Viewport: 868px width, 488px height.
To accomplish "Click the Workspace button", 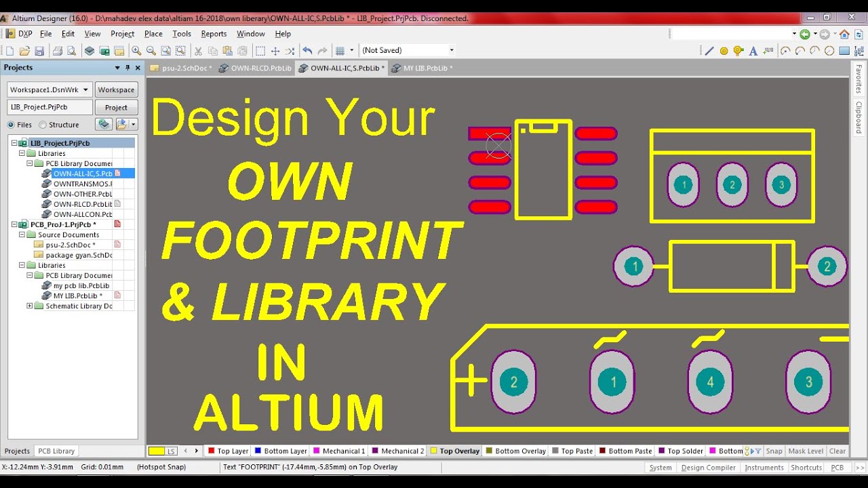I will point(116,89).
